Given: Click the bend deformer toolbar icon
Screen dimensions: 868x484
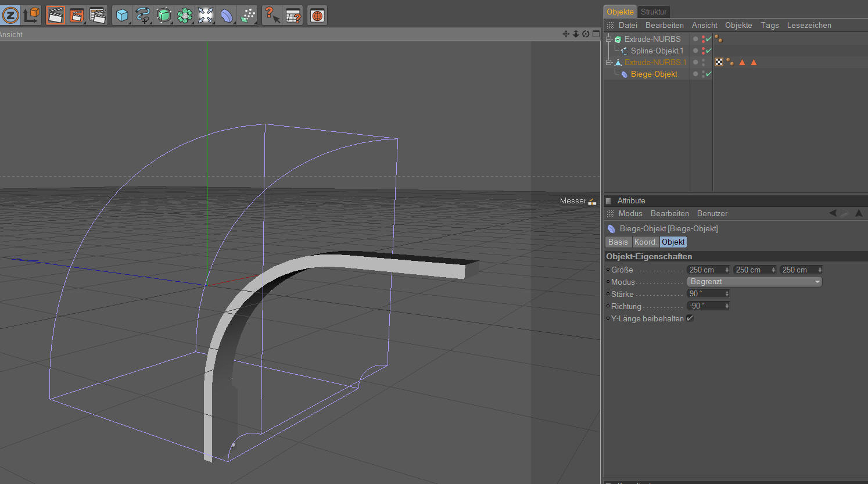Looking at the screenshot, I should coord(227,15).
